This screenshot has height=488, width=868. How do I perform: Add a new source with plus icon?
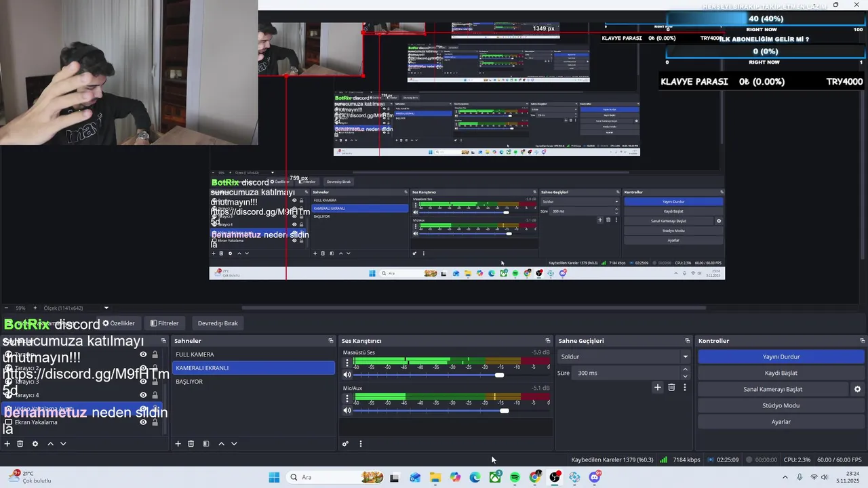(7, 444)
